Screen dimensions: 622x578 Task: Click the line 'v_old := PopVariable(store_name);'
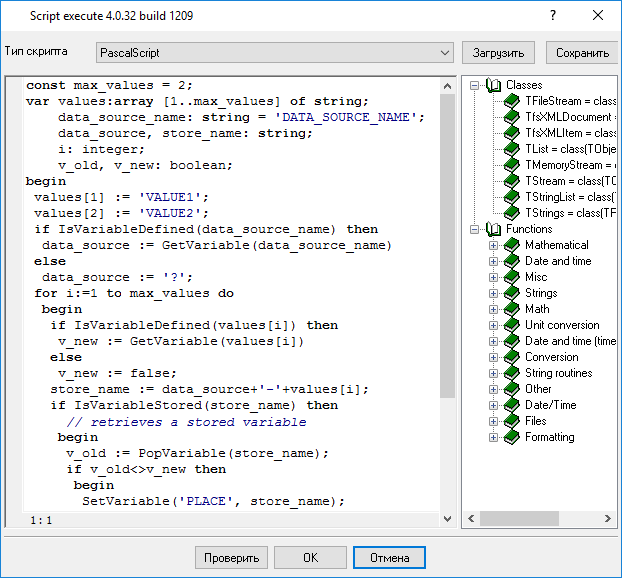(x=198, y=453)
